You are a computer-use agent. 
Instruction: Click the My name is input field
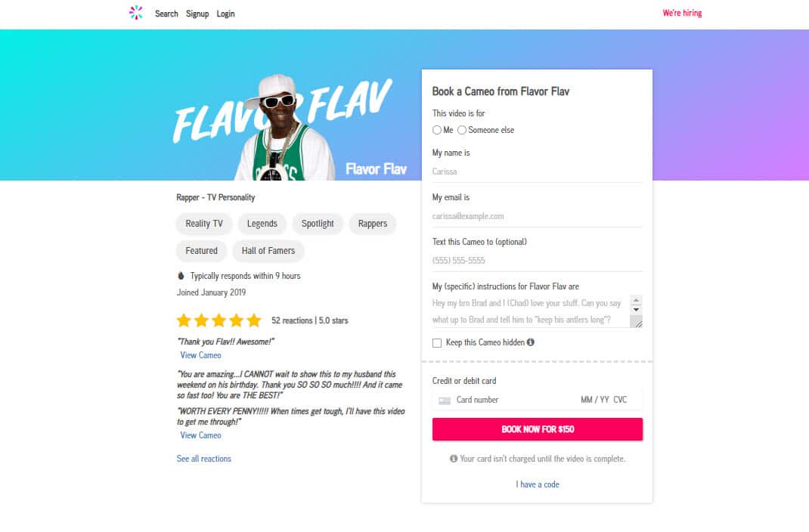tap(537, 172)
